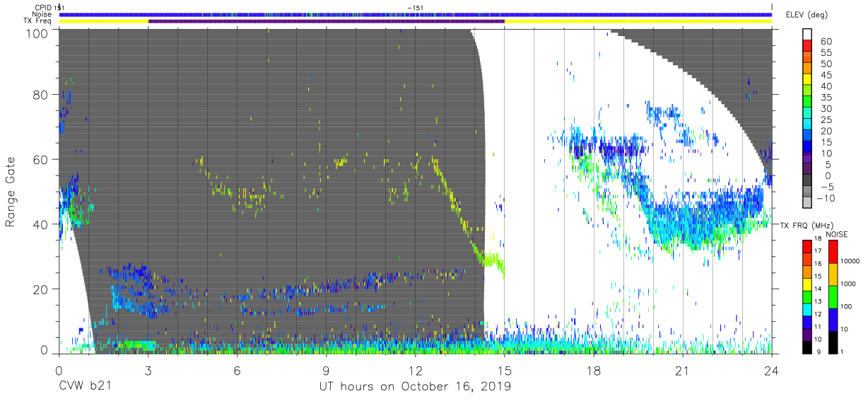
Task: Click the 'Range Gate' axis label
Action: pos(11,192)
